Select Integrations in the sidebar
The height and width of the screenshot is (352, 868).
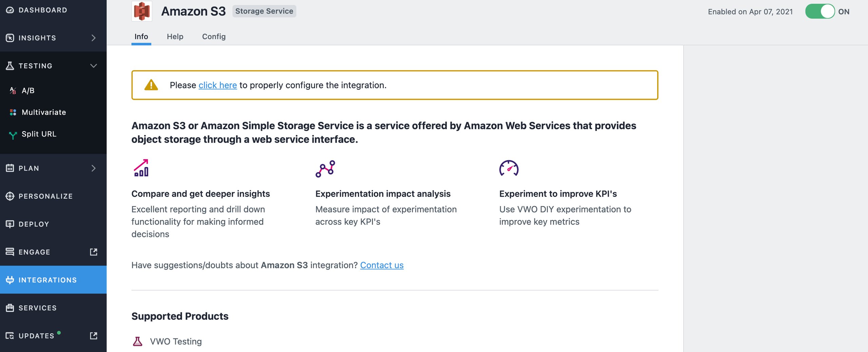[53, 280]
